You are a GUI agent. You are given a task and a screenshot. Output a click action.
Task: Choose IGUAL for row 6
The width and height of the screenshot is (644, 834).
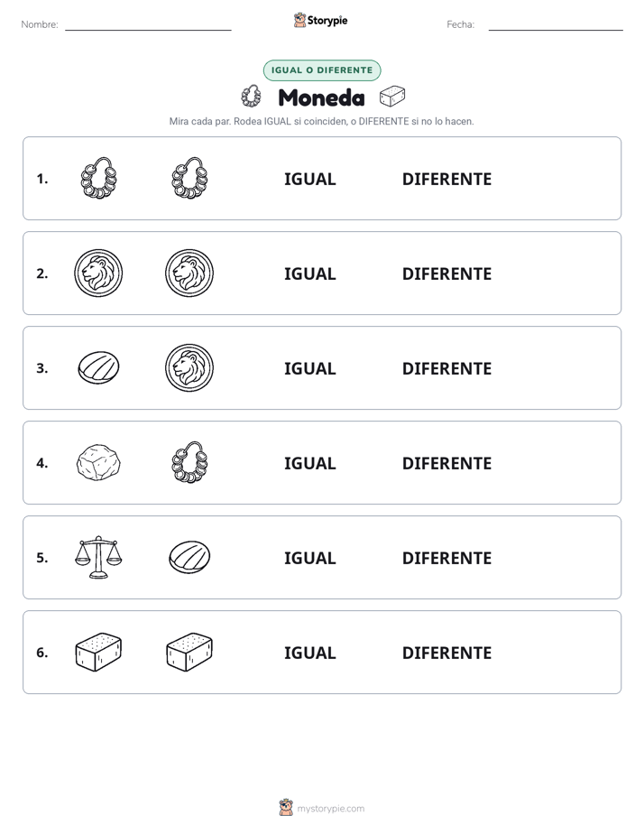pyautogui.click(x=309, y=652)
